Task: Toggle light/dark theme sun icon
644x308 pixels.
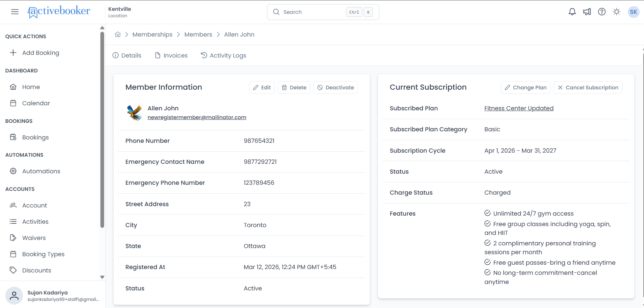Action: point(617,12)
